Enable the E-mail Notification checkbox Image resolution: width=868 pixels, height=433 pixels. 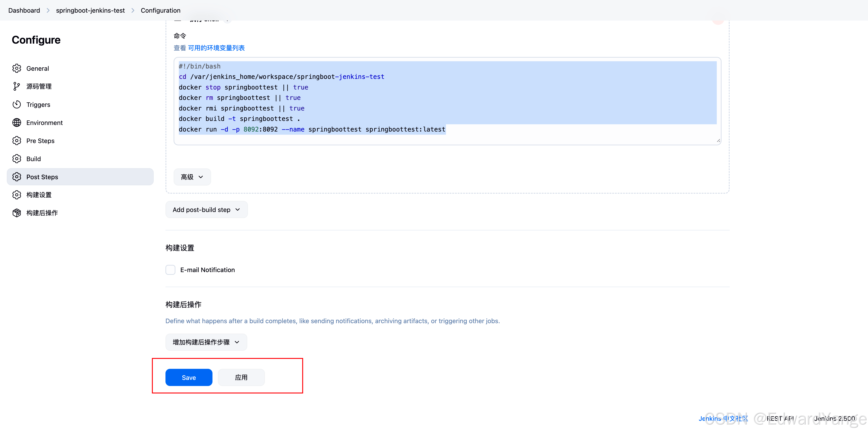tap(170, 270)
